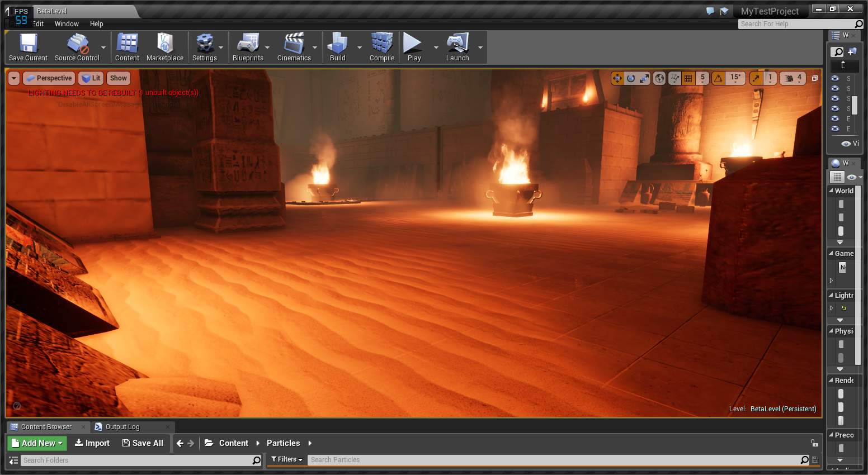Open the Window menu

coord(67,24)
